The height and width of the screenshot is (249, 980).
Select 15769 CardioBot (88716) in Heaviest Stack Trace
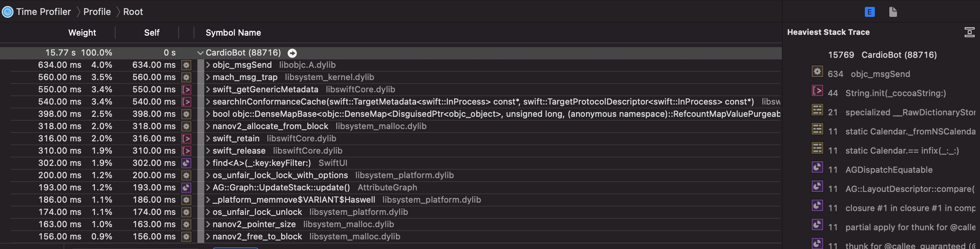tap(882, 55)
